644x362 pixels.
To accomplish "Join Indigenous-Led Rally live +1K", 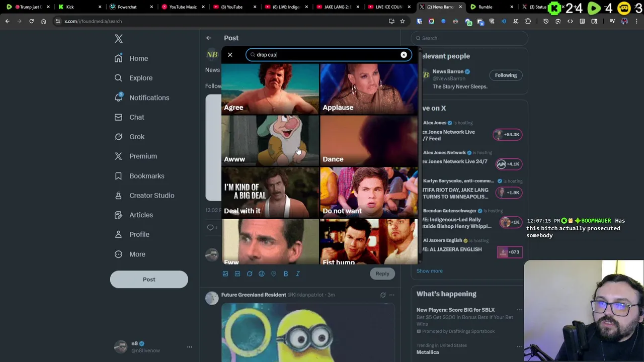I will tap(511, 222).
